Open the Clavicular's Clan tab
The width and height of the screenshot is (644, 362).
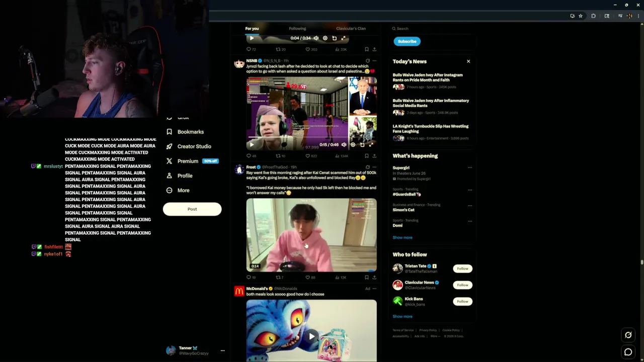pos(351,29)
